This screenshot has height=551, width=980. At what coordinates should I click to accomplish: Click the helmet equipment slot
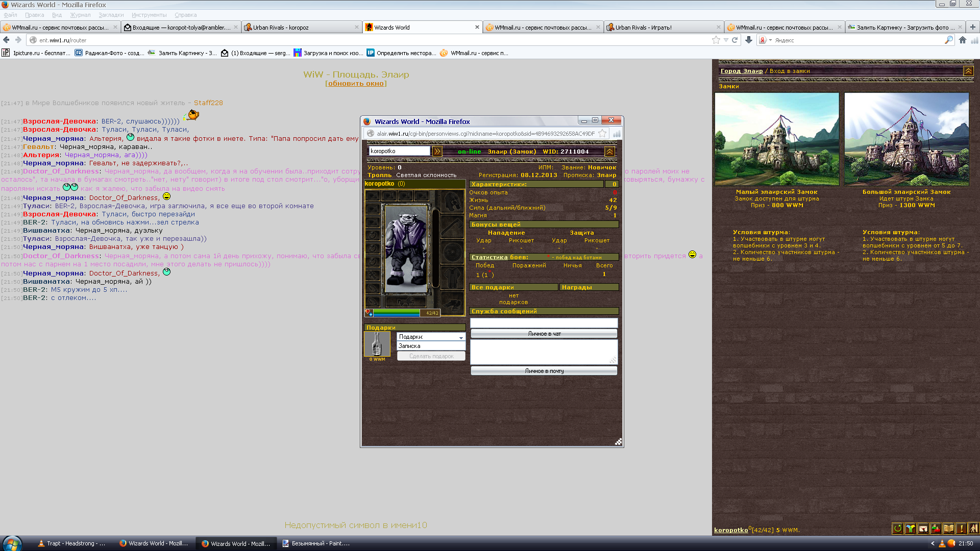(x=452, y=202)
